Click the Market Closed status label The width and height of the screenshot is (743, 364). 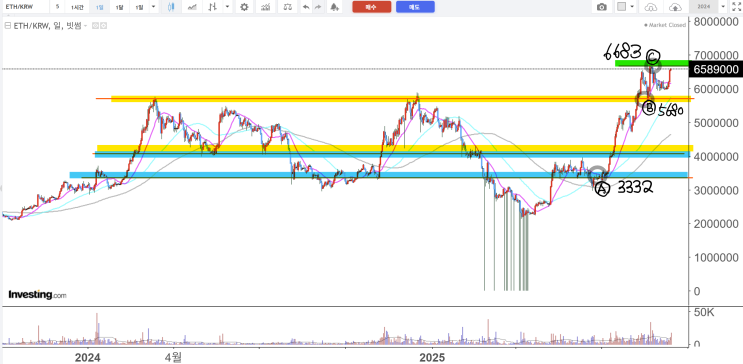664,25
